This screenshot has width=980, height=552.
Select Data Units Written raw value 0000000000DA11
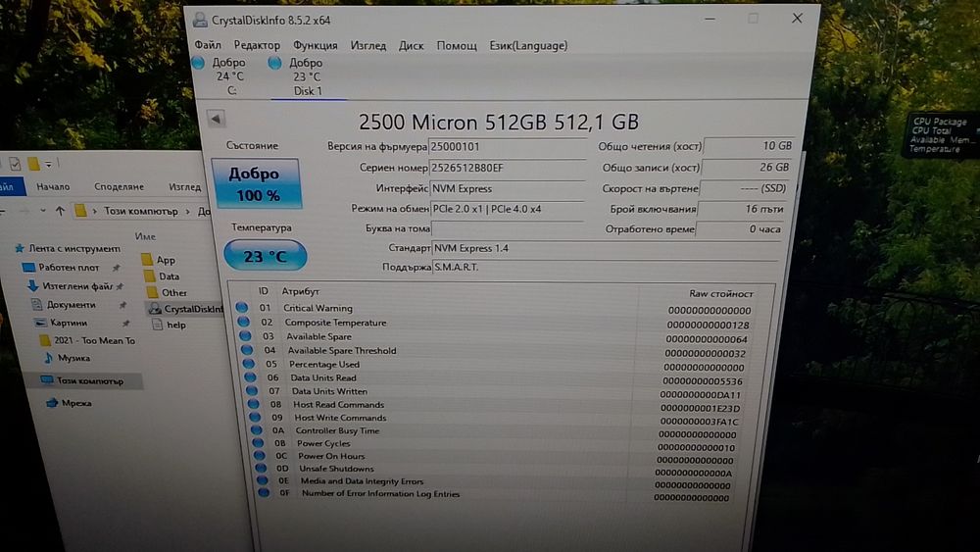[x=700, y=394]
